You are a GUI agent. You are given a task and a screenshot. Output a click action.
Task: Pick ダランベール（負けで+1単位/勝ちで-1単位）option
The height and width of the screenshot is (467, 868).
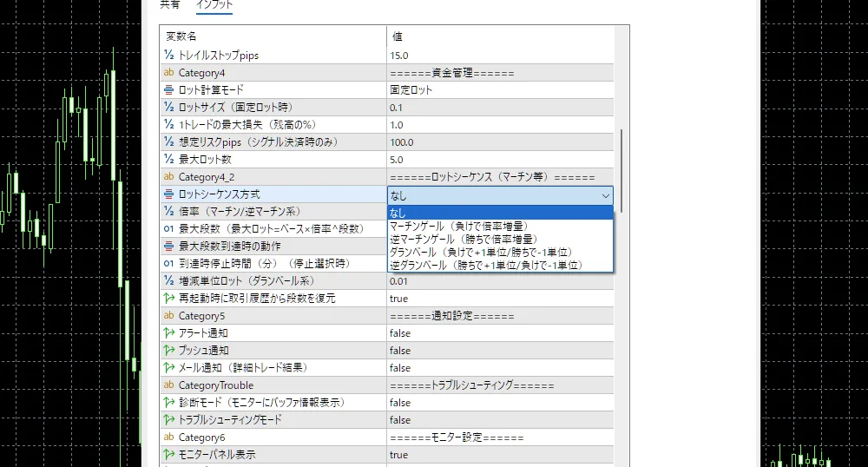click(500, 253)
